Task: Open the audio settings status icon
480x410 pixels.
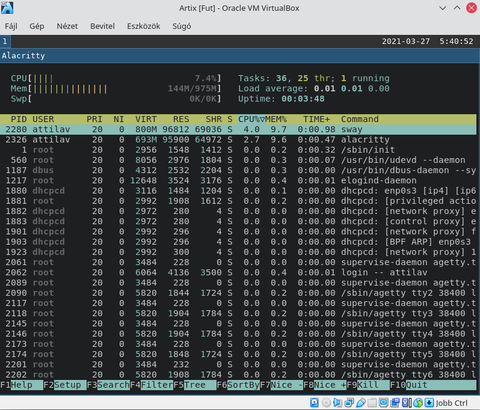Action: pos(337,403)
